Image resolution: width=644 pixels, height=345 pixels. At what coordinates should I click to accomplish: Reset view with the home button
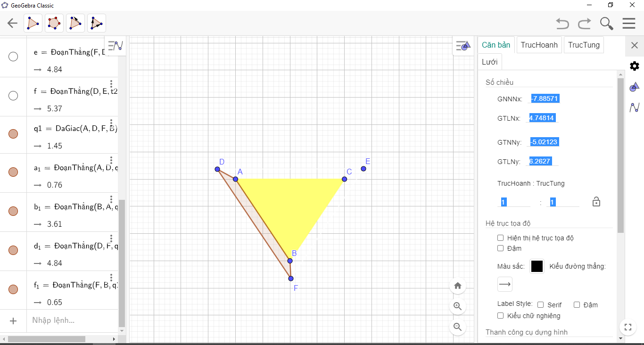tap(457, 286)
